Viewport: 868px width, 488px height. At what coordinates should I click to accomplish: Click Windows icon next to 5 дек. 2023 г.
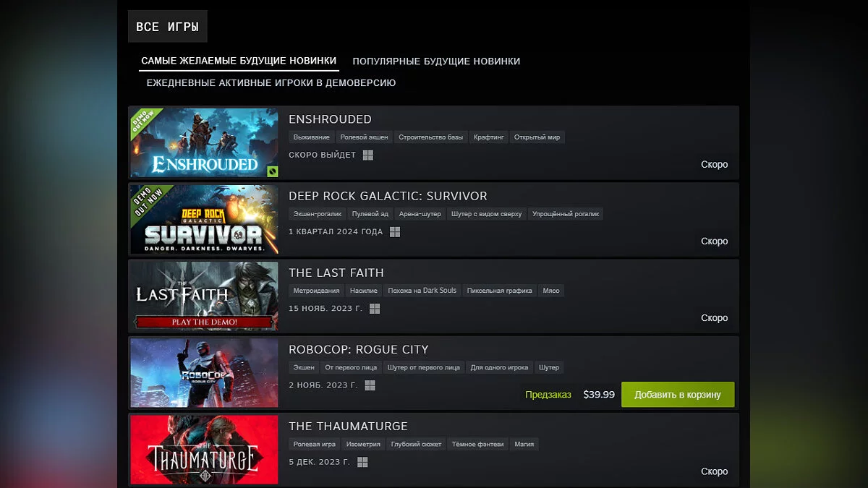click(x=362, y=462)
